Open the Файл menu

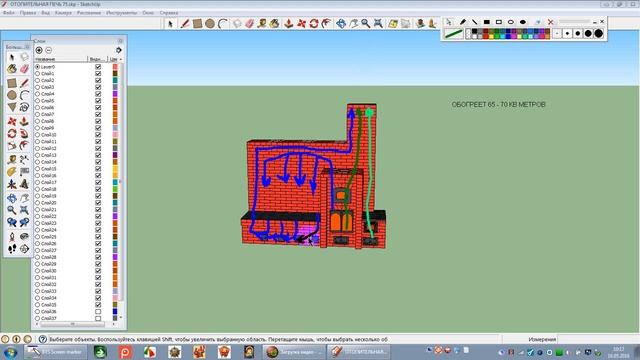(9, 13)
